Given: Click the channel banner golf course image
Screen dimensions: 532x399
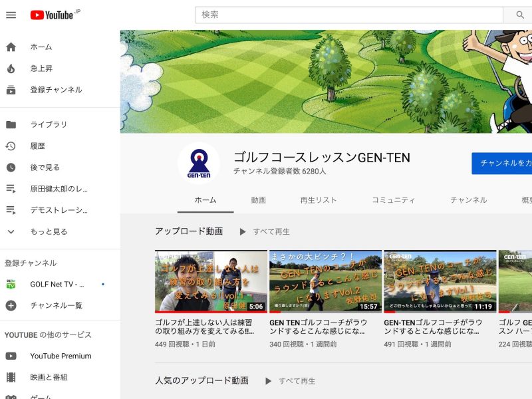Looking at the screenshot, I should 326,81.
